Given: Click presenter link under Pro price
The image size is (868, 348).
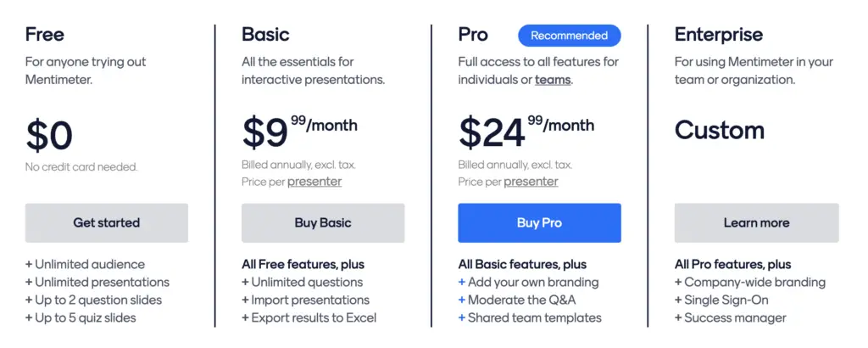Looking at the screenshot, I should pos(531,182).
